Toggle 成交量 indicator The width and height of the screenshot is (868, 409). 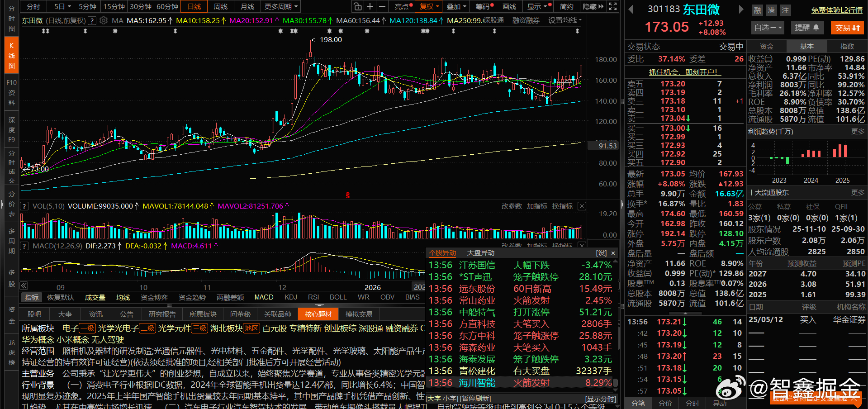tap(95, 297)
